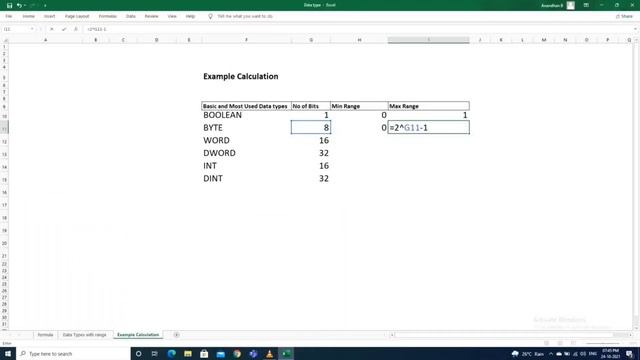Cancel the formula entry with X icon
Screen dimensions: 640x360
(52, 29)
